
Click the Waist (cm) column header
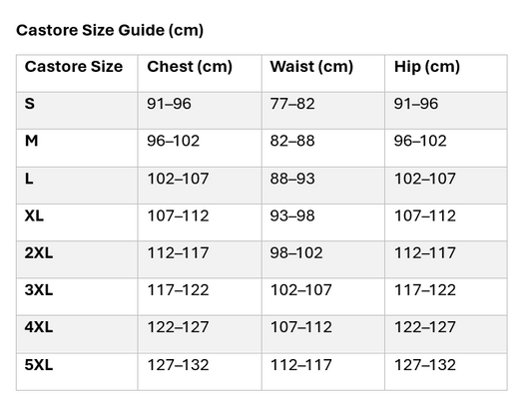pyautogui.click(x=311, y=67)
